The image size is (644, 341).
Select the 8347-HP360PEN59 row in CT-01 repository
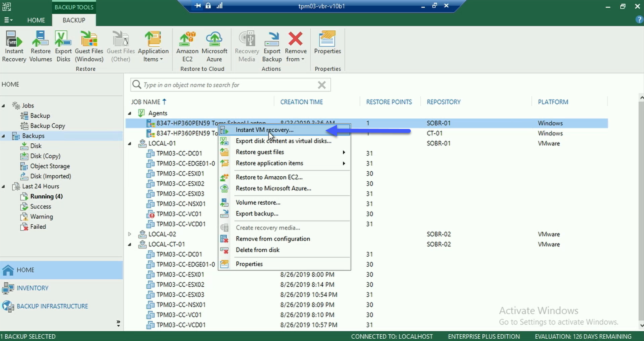click(367, 133)
